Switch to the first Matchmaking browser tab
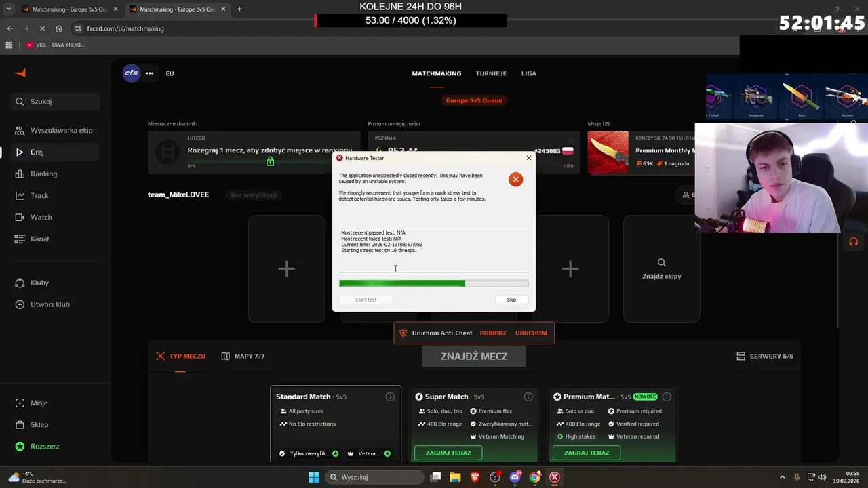Viewport: 868px width, 488px height. pyautogui.click(x=69, y=9)
